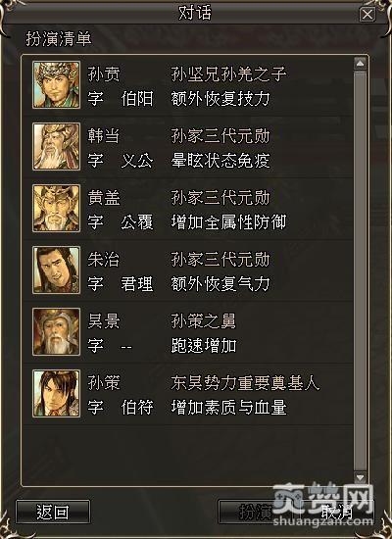Pick the row with 增加全属性防御
The height and width of the screenshot is (539, 392).
(x=188, y=209)
